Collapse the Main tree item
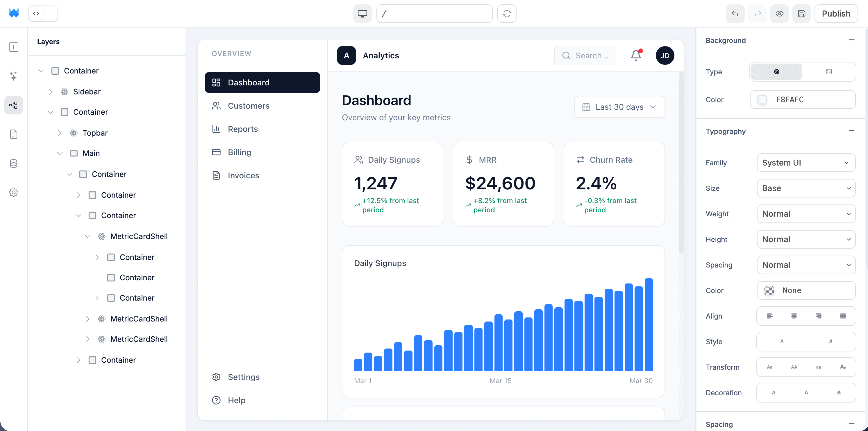Image resolution: width=868 pixels, height=431 pixels. (60, 153)
